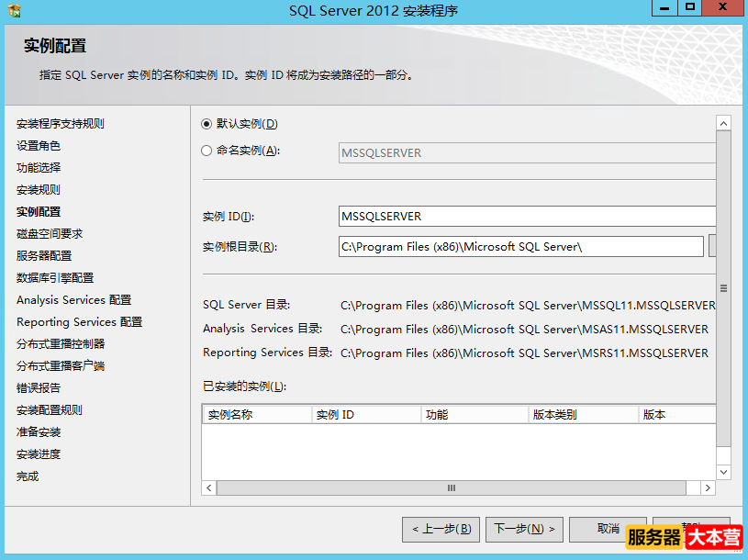Click the 实例 ID input field
The height and width of the screenshot is (560, 748).
pos(527,216)
